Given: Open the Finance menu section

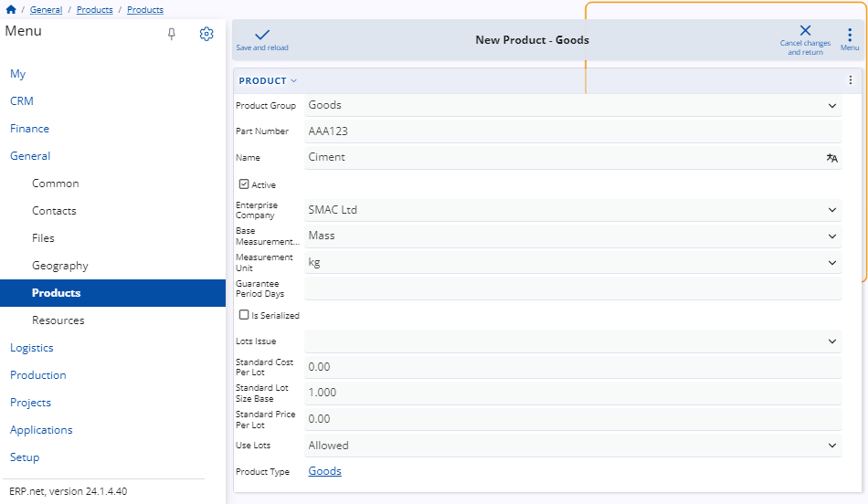Looking at the screenshot, I should coord(29,129).
